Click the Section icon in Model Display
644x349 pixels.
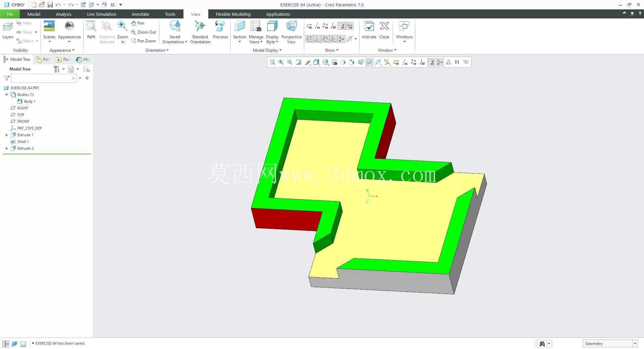(239, 27)
